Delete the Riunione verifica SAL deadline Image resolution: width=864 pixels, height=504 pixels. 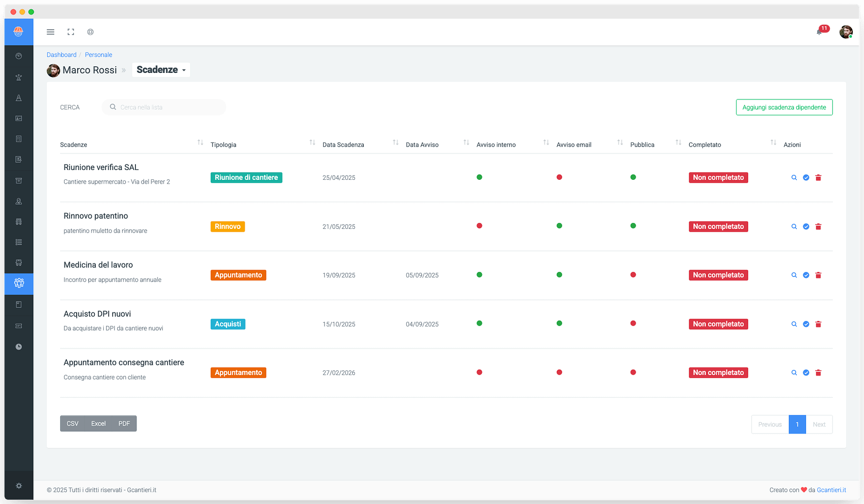818,177
